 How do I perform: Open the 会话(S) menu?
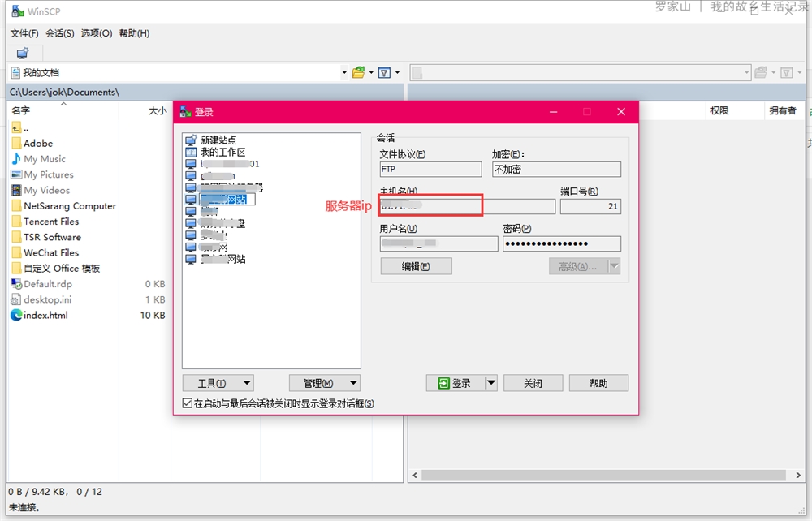pos(59,33)
